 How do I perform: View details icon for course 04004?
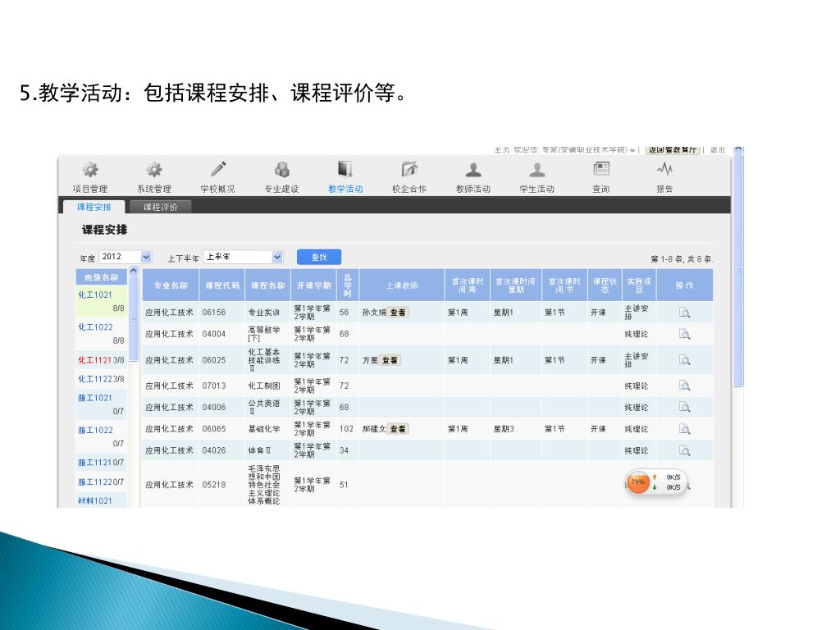[684, 334]
